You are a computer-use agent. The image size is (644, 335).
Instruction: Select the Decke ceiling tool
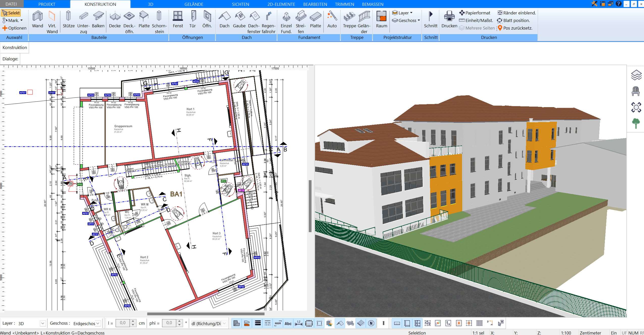pos(115,19)
